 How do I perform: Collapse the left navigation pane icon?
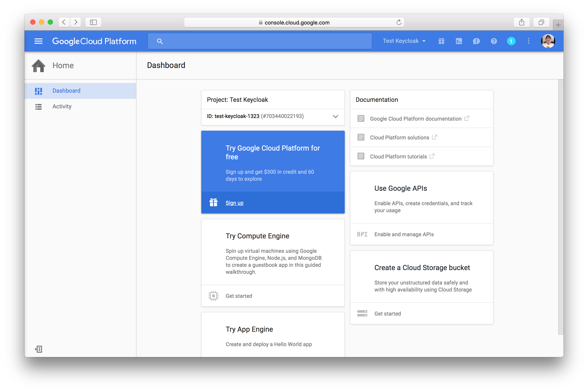38,349
